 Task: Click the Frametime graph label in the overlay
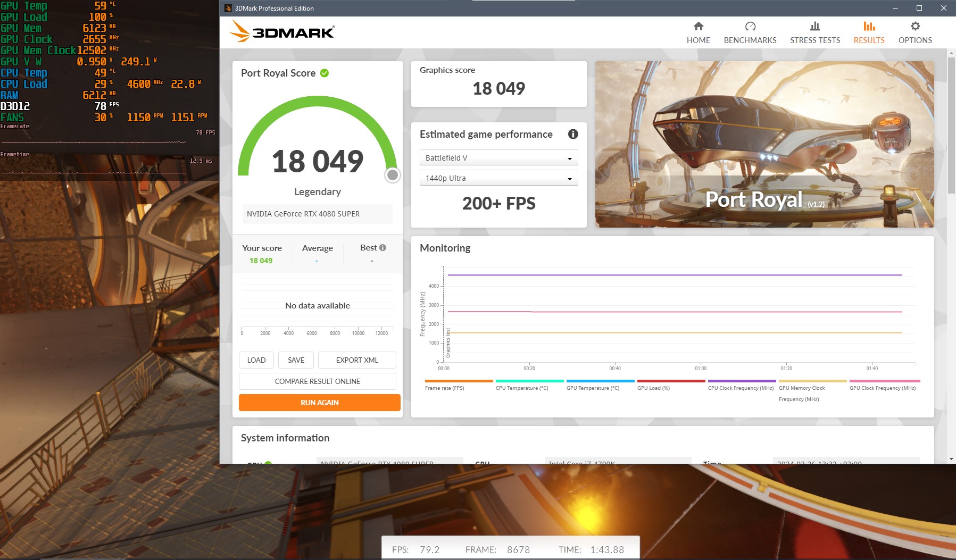click(x=15, y=154)
